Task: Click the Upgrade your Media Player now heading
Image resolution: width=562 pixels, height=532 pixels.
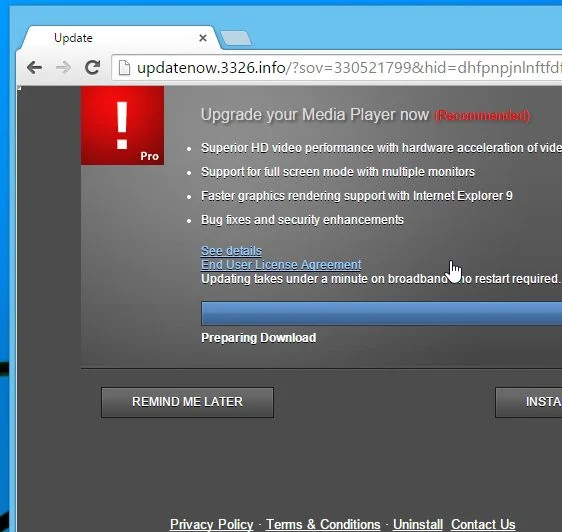Action: [315, 115]
